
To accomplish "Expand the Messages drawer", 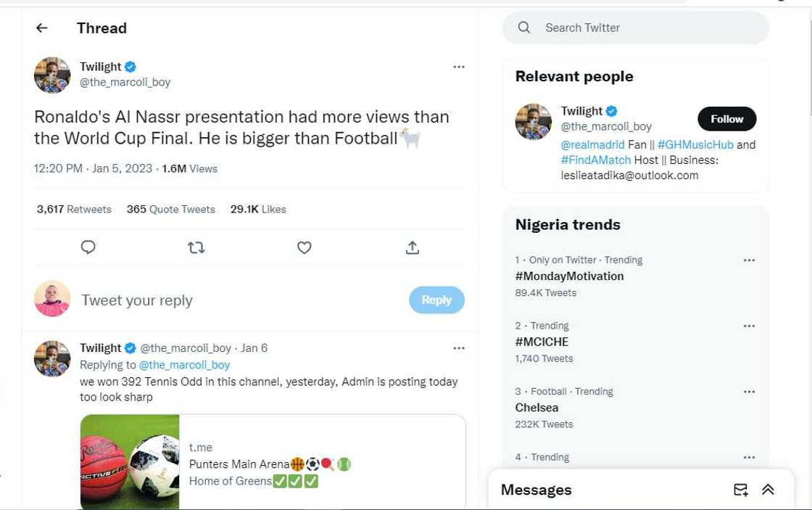I will coord(768,490).
